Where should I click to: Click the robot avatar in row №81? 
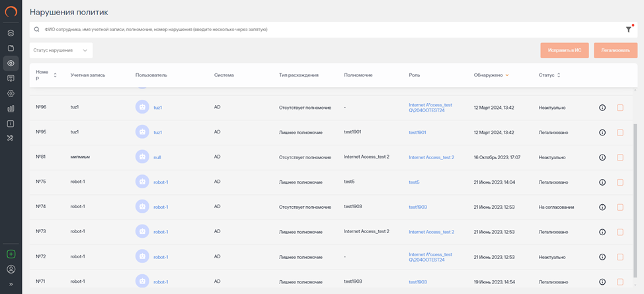tap(142, 157)
